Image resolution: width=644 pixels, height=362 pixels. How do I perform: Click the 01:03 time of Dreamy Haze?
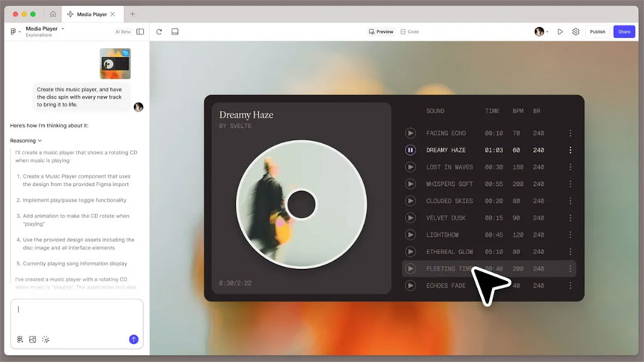(x=493, y=150)
